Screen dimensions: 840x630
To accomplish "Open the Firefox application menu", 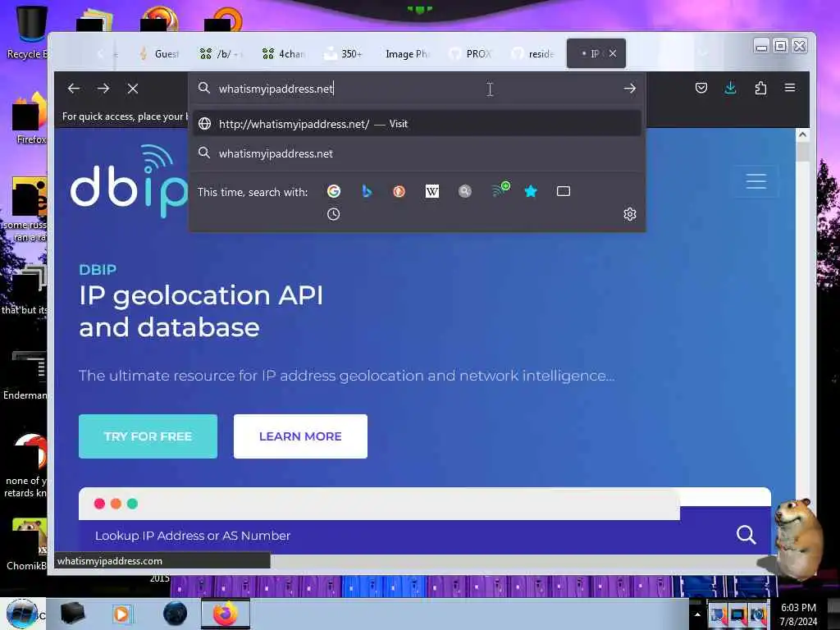I will click(x=790, y=87).
